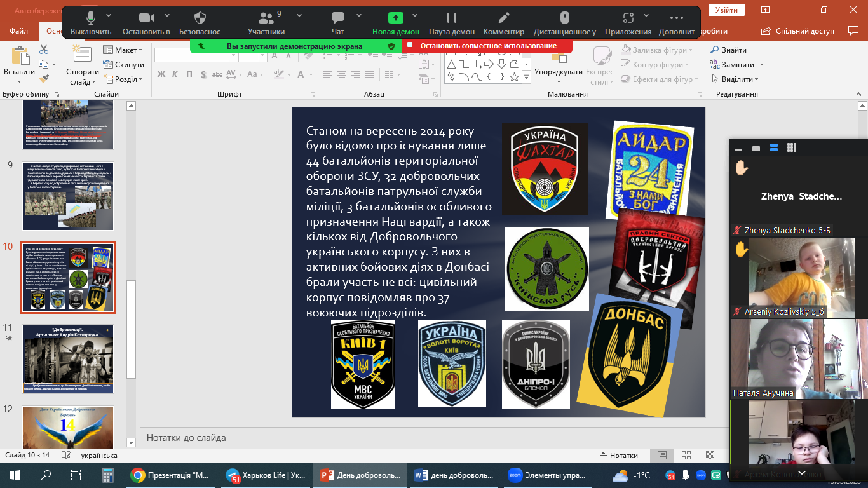868x488 pixels.
Task: Toggle italic (К) formatting
Action: pos(176,74)
